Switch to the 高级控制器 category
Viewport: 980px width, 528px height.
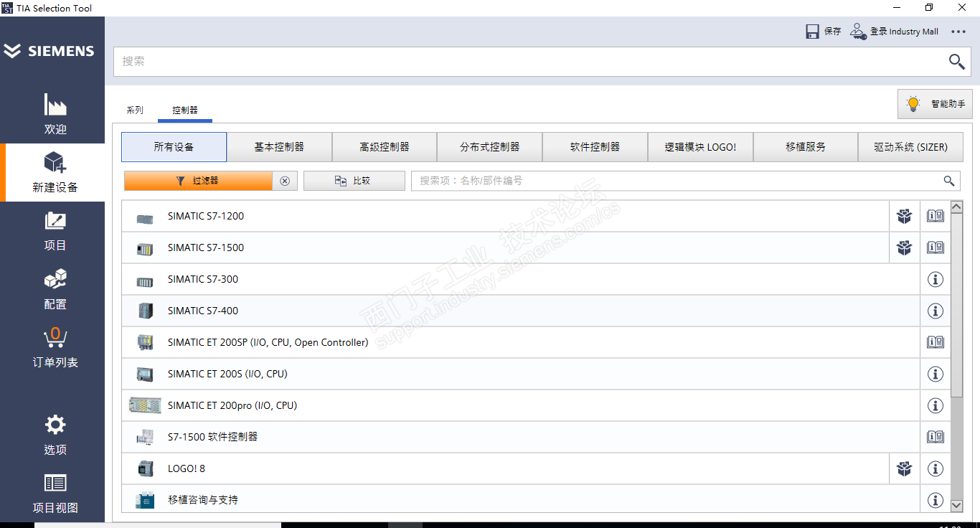pos(385,147)
